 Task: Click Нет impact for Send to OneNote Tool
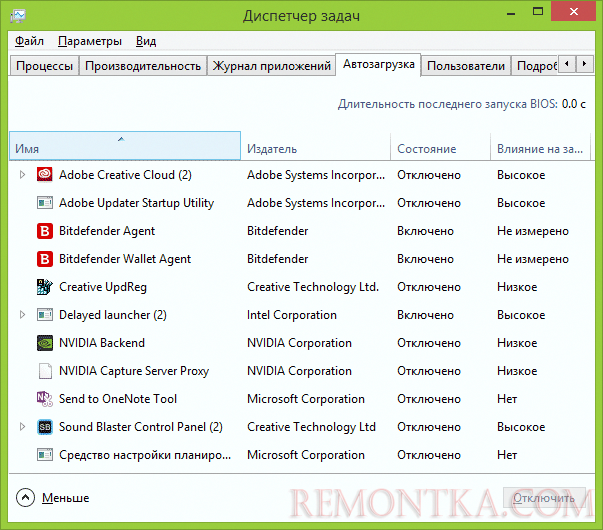click(x=507, y=399)
